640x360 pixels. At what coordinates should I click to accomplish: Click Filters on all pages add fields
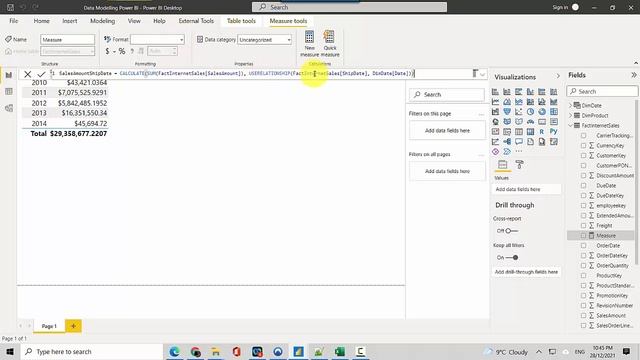point(447,171)
